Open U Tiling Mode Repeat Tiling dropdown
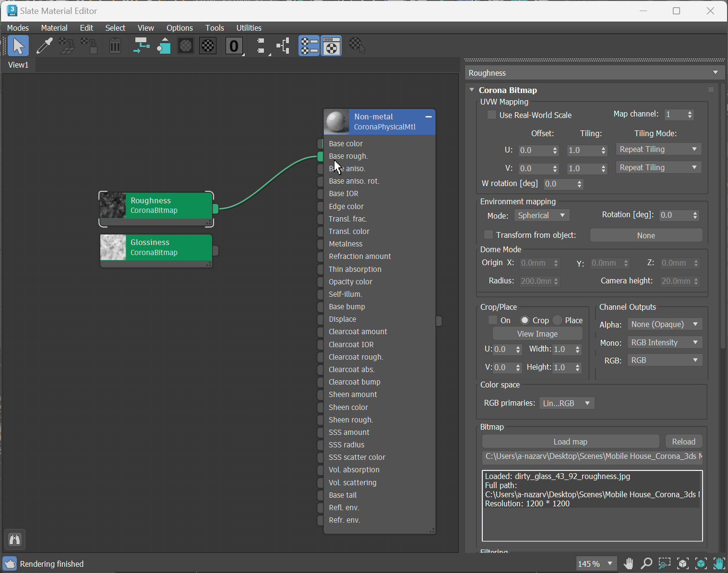728x573 pixels. pyautogui.click(x=658, y=150)
